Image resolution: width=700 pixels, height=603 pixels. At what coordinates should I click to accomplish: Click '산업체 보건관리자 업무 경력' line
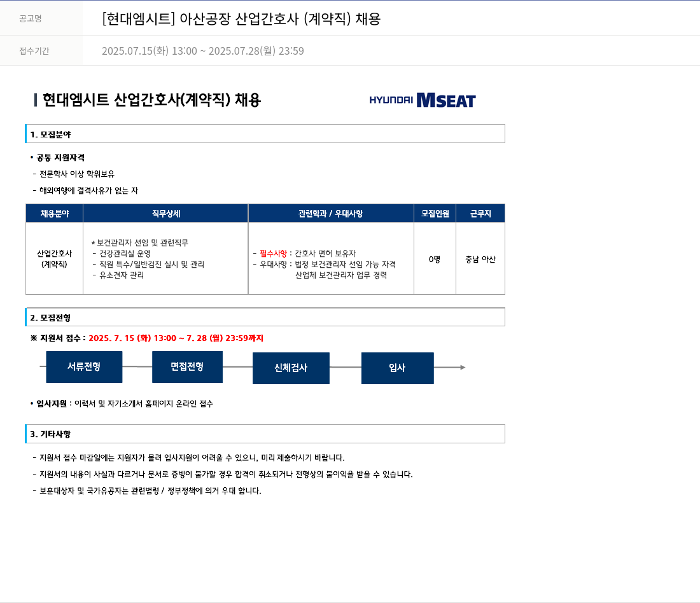(x=341, y=275)
